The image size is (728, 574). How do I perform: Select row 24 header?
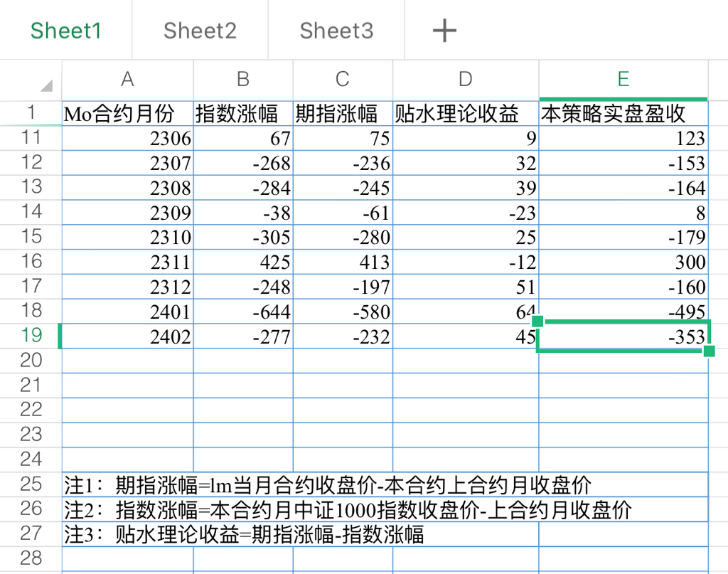[31, 459]
